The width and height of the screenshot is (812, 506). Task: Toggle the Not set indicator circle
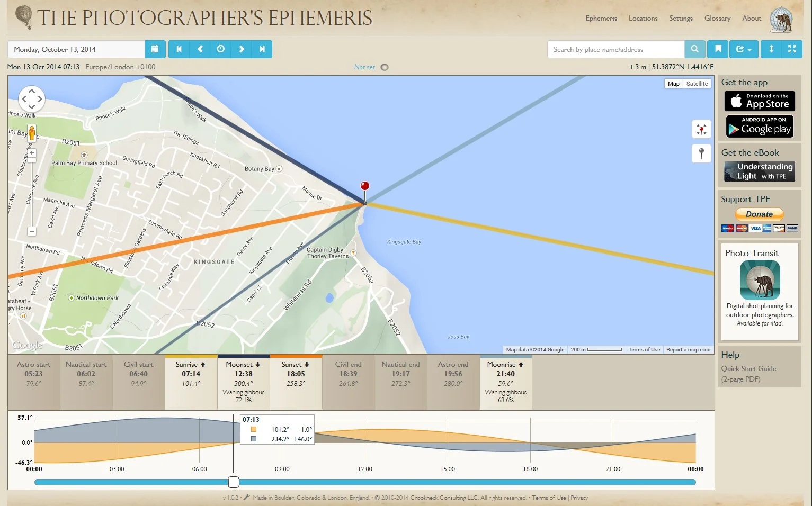(x=385, y=67)
